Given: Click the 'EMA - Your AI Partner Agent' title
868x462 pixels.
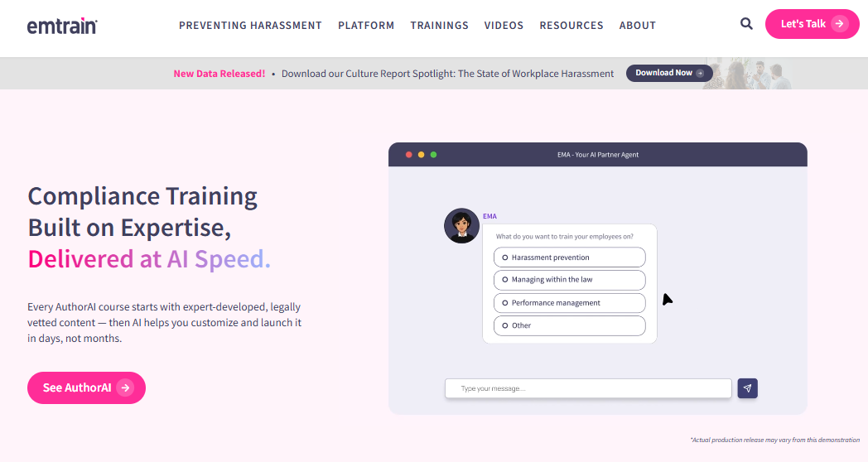Looking at the screenshot, I should coord(598,155).
